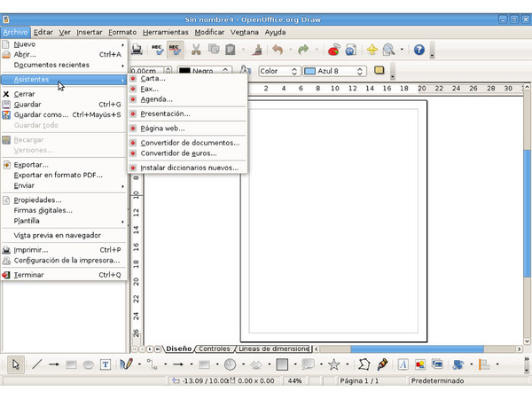Open the Insertar menu
The width and height of the screenshot is (532, 399).
click(90, 32)
